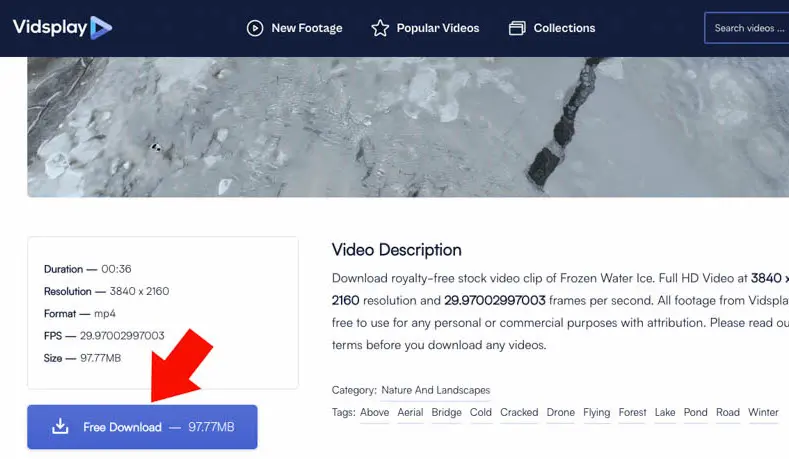
Task: Select the Pond tag
Action: 695,412
